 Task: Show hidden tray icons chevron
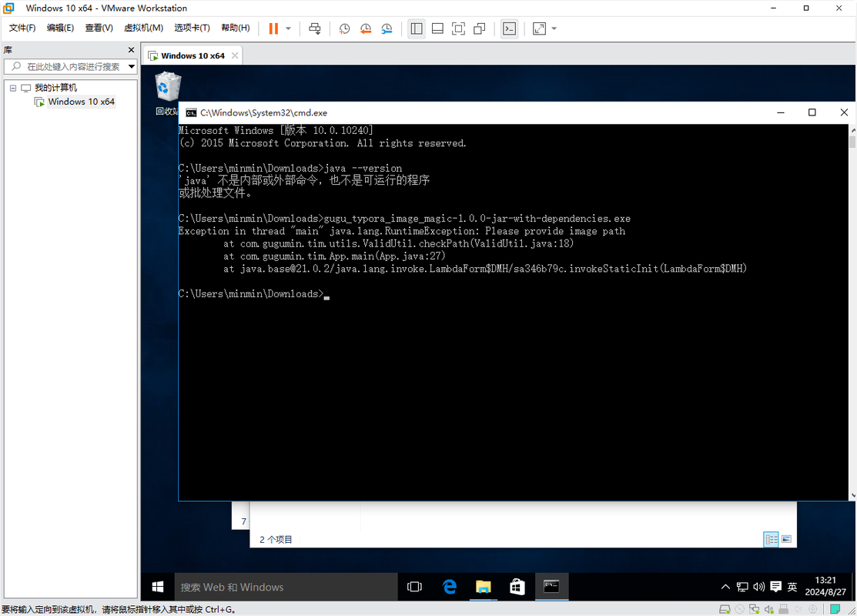pos(725,587)
